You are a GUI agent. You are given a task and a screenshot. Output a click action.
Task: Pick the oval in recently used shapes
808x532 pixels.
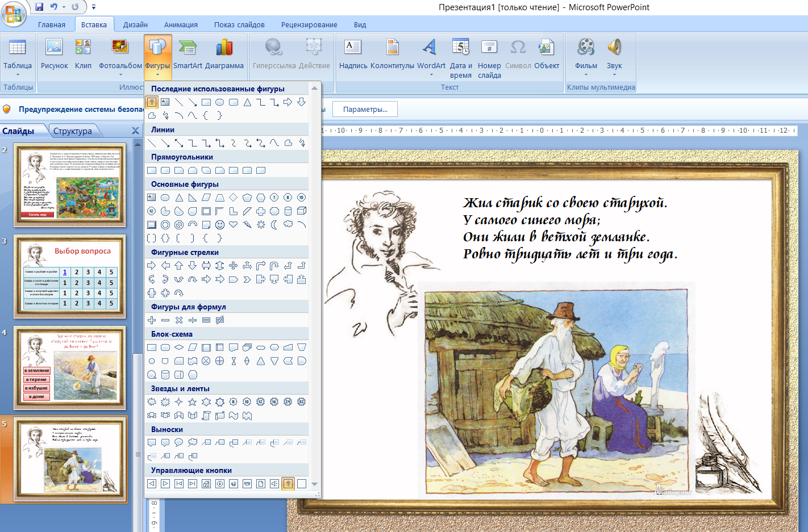pyautogui.click(x=220, y=102)
